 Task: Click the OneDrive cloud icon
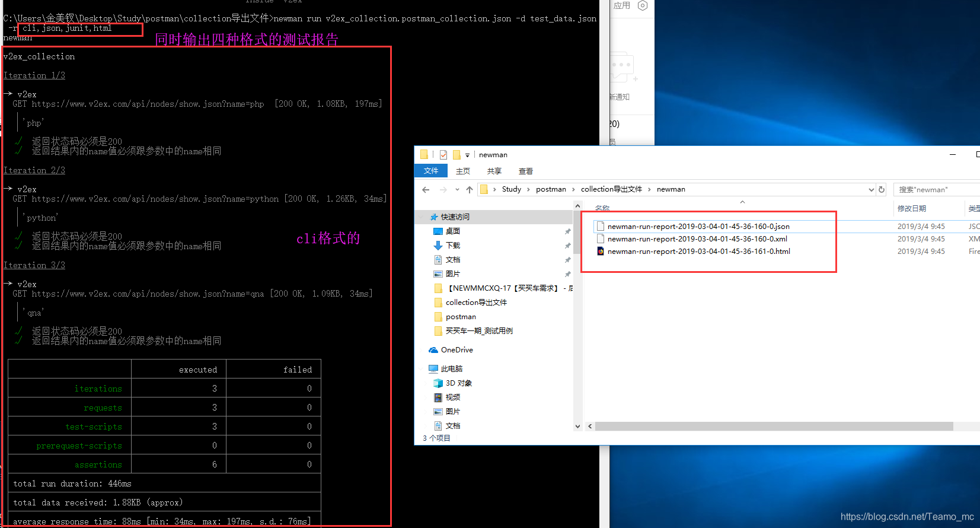(x=433, y=350)
